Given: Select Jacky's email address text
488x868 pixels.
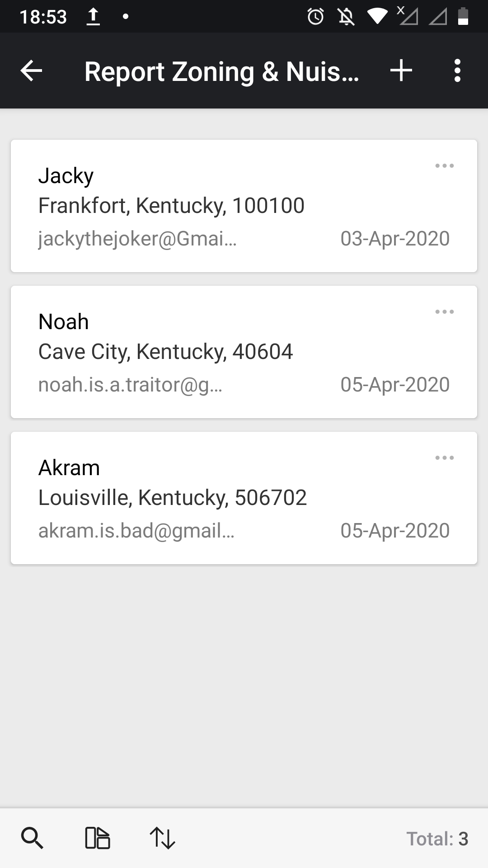Looking at the screenshot, I should coord(137,239).
